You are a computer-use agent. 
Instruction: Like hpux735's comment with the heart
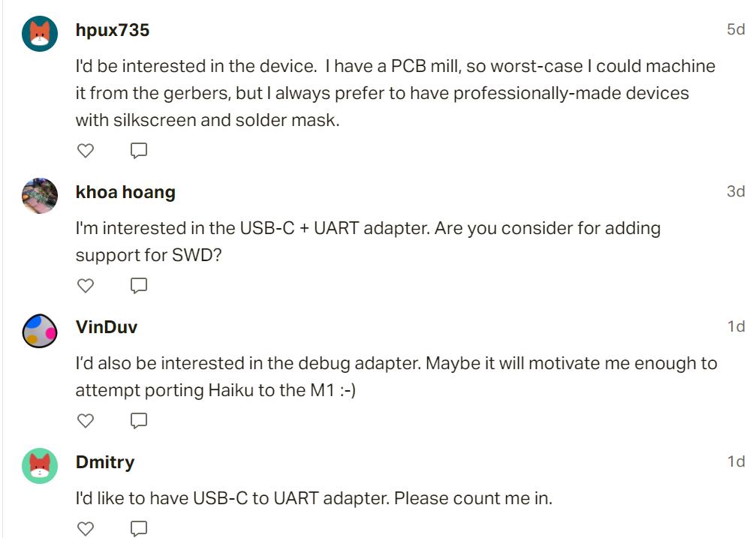86,151
